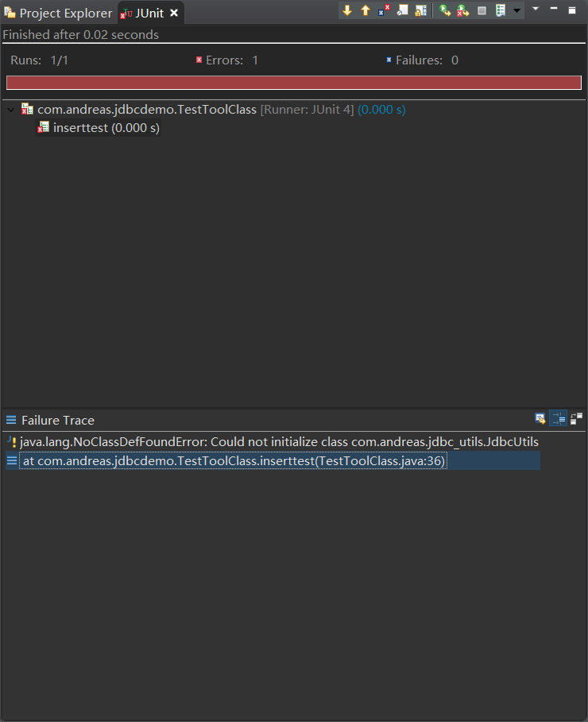Minimize the JUnit view panel
The height and width of the screenshot is (722, 588).
pyautogui.click(x=554, y=9)
